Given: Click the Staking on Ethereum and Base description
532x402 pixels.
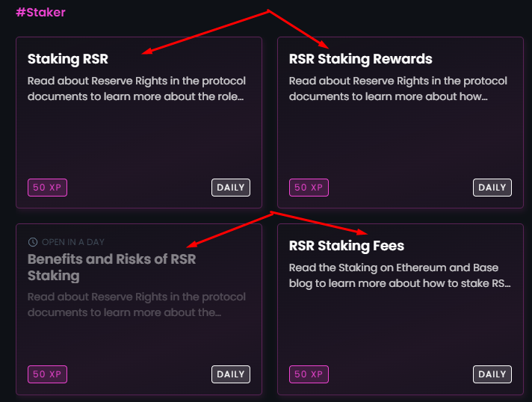Looking at the screenshot, I should [x=400, y=276].
